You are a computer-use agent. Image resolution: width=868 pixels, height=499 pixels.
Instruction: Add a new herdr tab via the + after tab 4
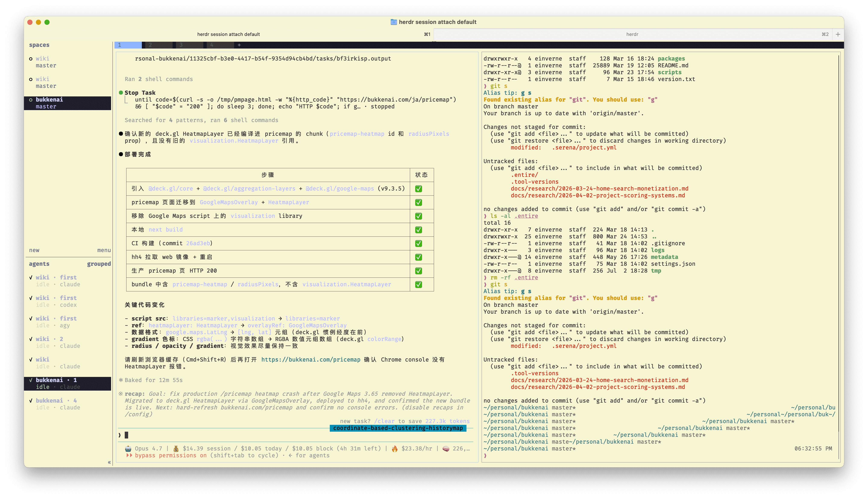(x=239, y=45)
